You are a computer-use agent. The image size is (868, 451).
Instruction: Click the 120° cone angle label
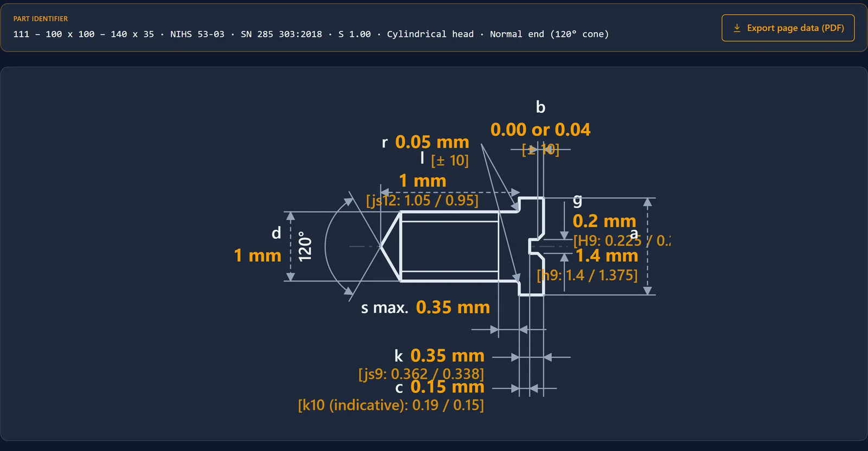point(305,246)
